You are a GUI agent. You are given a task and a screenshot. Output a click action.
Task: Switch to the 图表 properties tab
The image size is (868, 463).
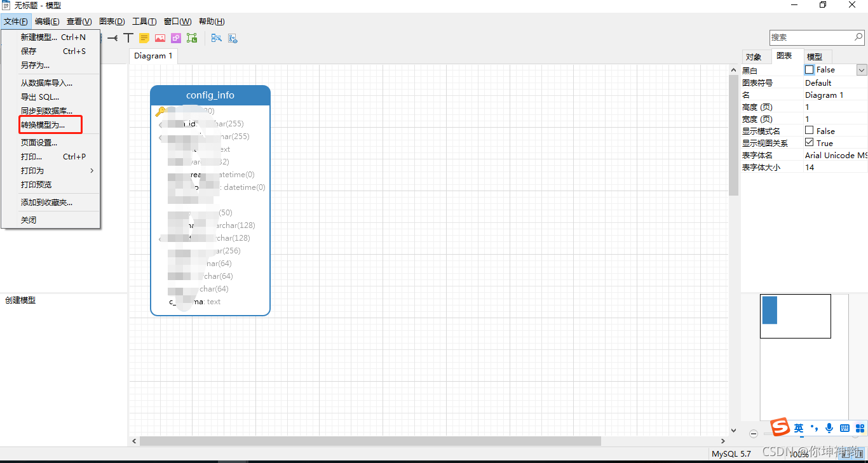pos(787,56)
